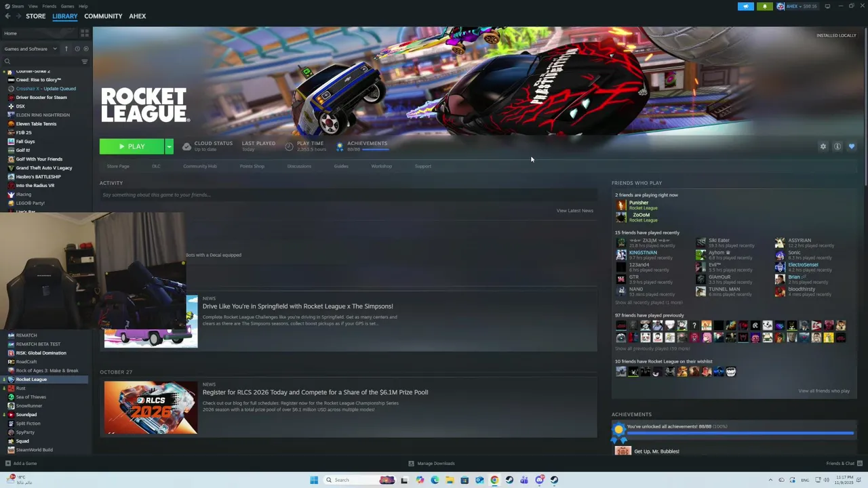Click View Latest News link
The width and height of the screenshot is (868, 488).
(575, 211)
